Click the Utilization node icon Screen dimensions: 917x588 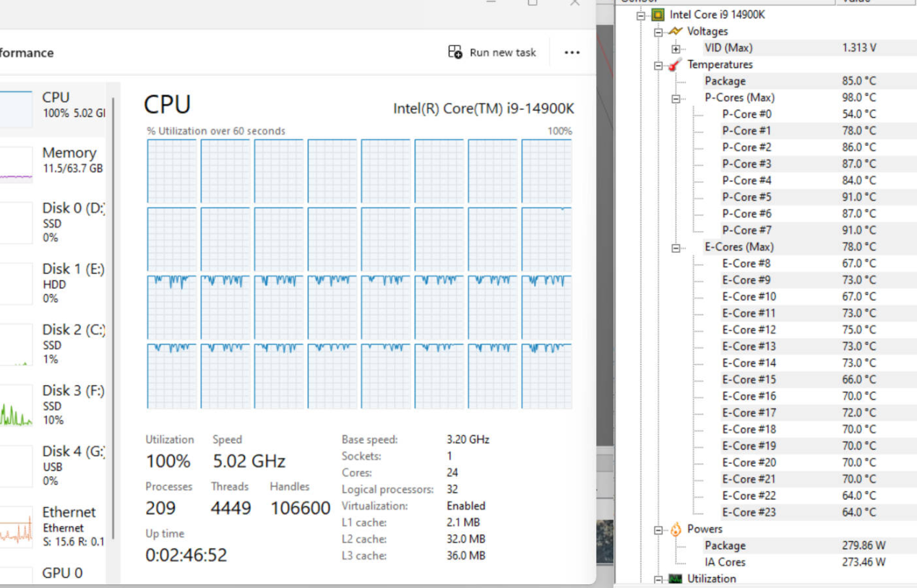pyautogui.click(x=676, y=579)
